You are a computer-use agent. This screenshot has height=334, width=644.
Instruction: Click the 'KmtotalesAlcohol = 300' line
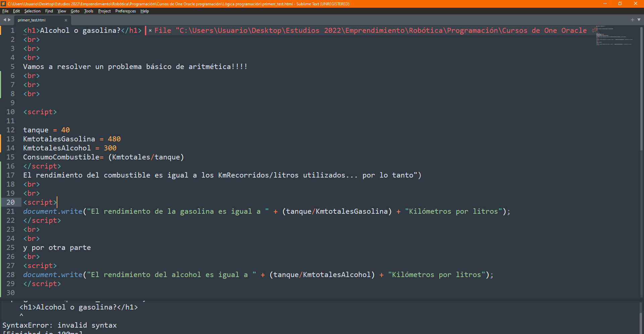point(70,148)
